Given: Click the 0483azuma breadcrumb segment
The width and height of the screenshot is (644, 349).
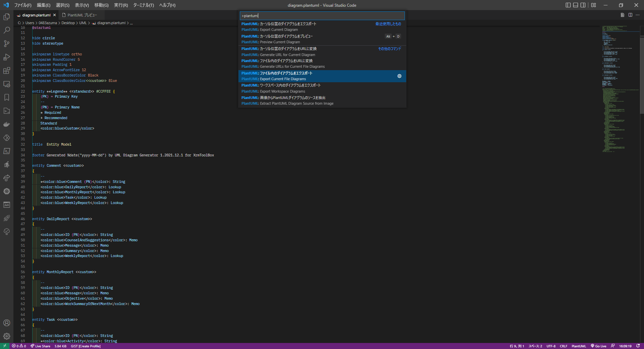Looking at the screenshot, I should [x=48, y=23].
